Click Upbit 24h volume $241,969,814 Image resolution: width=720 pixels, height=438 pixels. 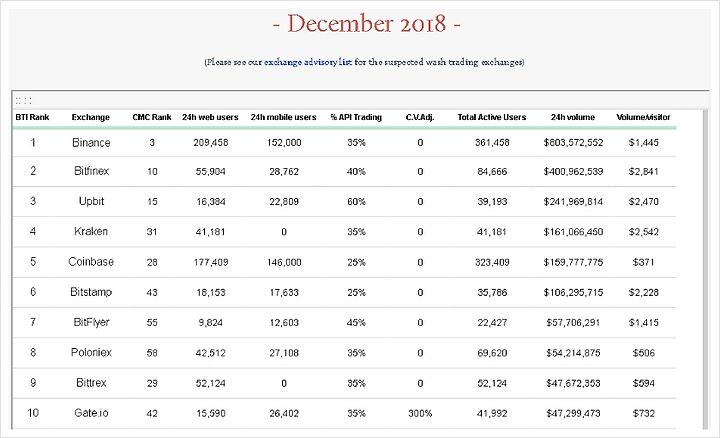573,202
